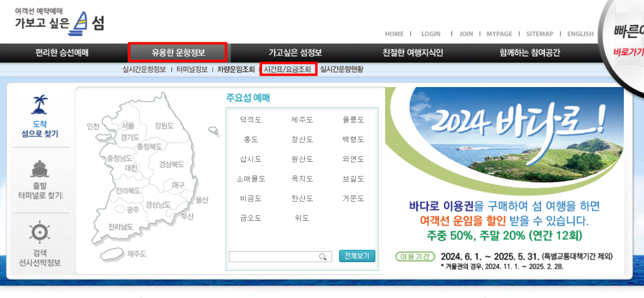This screenshot has width=644, height=298.
Task: Click the LOGIN link
Action: point(430,34)
